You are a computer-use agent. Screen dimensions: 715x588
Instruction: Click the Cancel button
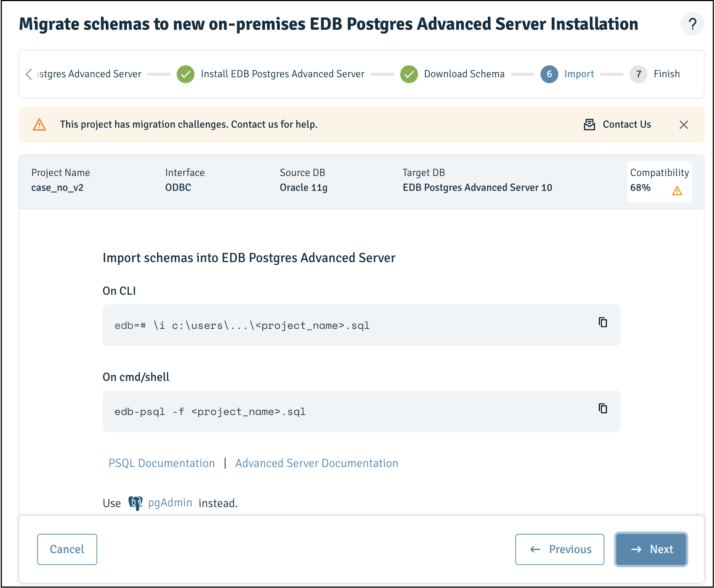click(x=67, y=549)
